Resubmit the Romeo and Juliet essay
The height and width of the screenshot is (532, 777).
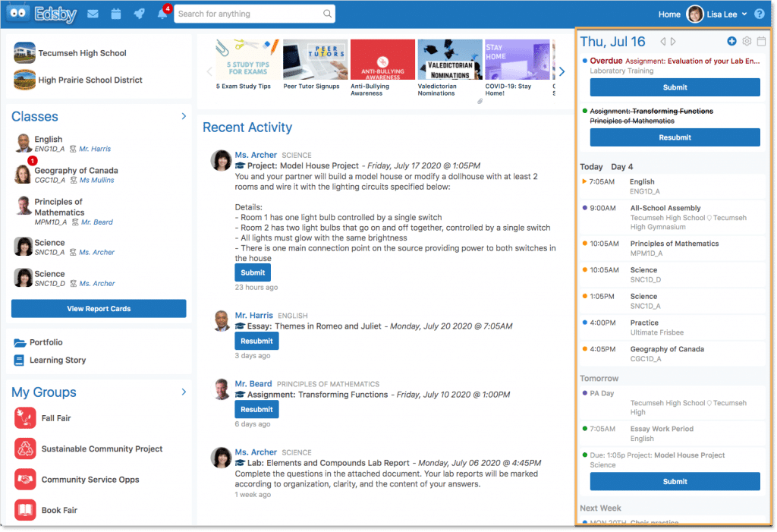[256, 341]
